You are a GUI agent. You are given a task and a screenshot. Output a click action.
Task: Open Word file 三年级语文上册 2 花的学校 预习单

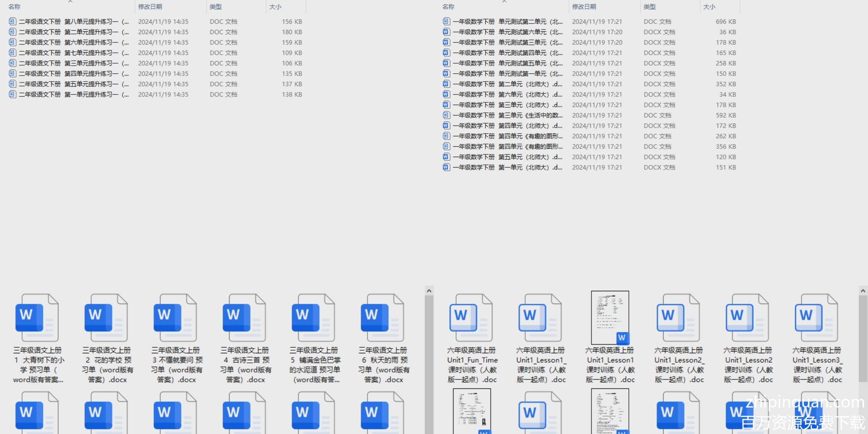click(106, 318)
